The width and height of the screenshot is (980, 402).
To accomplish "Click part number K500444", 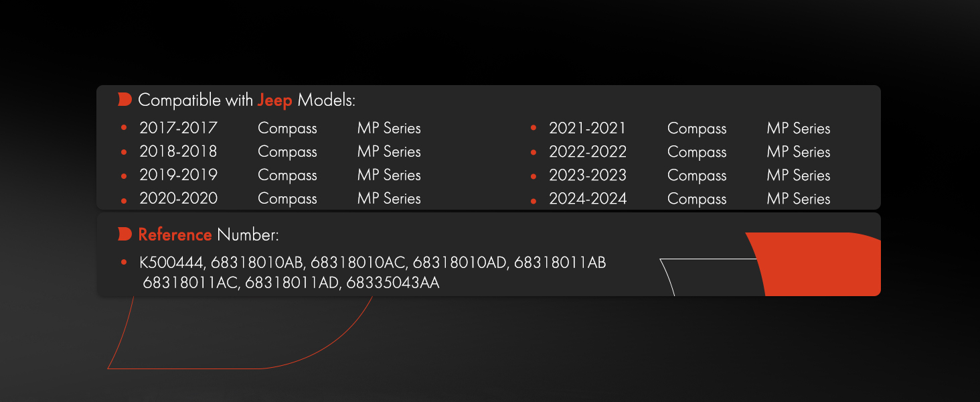I will pyautogui.click(x=171, y=263).
